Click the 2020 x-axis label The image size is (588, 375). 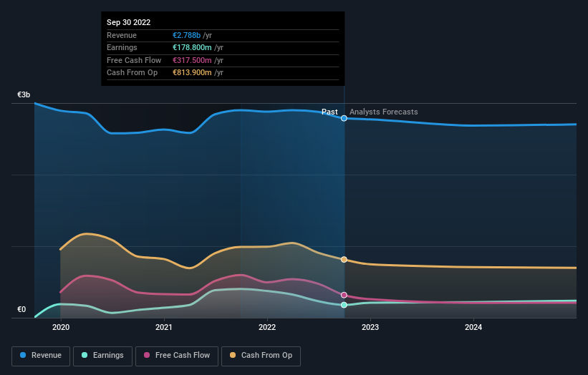tap(61, 328)
